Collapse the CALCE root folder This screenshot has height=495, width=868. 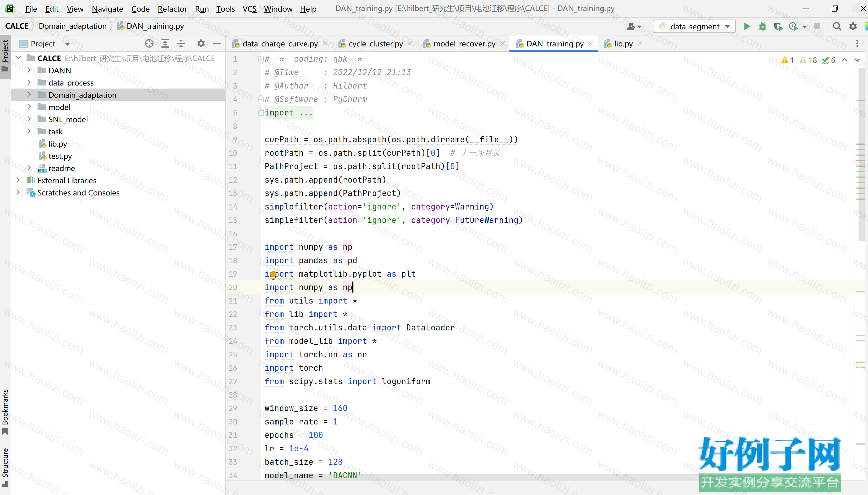click(x=19, y=58)
